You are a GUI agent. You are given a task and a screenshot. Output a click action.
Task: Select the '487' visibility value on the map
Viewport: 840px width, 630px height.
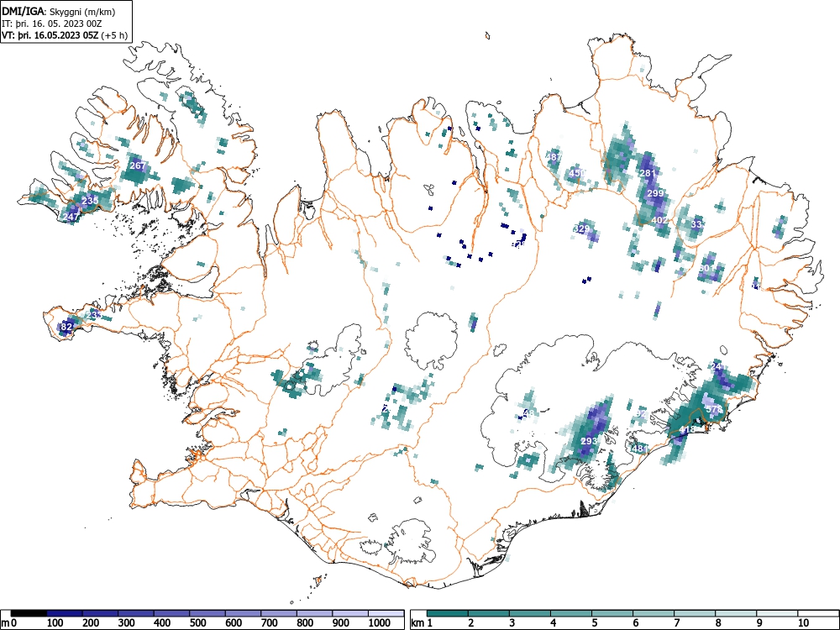(554, 157)
